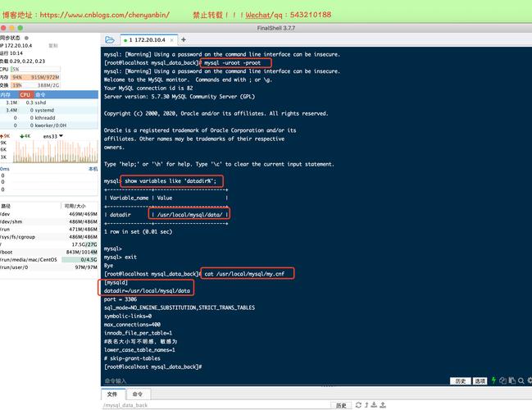
Task: Click the 本机 latency link
Action: coord(93,169)
